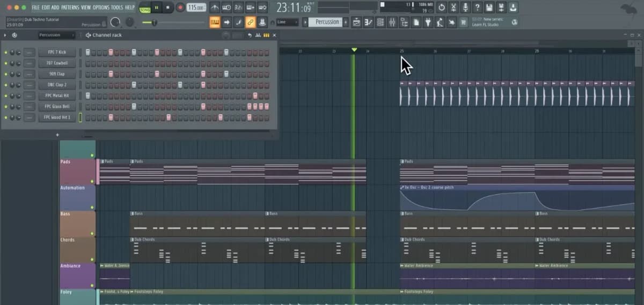Mute the DNC Clap 2 channel green LED
The width and height of the screenshot is (644, 305).
coord(6,85)
